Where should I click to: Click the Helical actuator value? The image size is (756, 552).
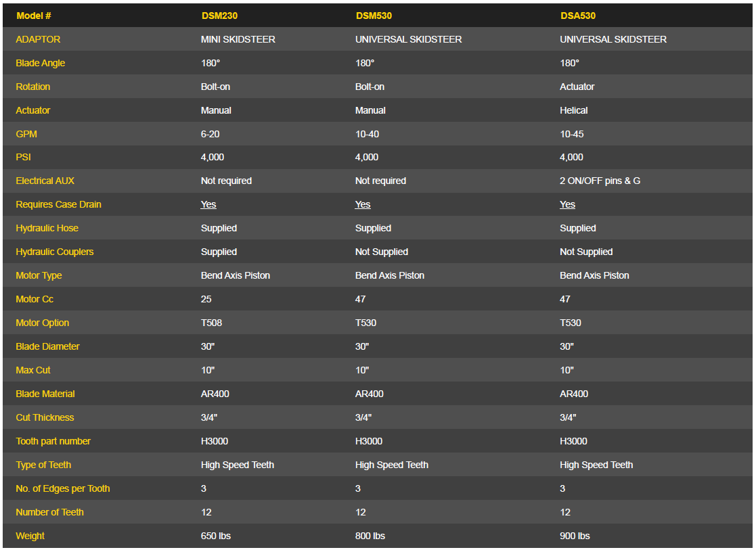[573, 110]
